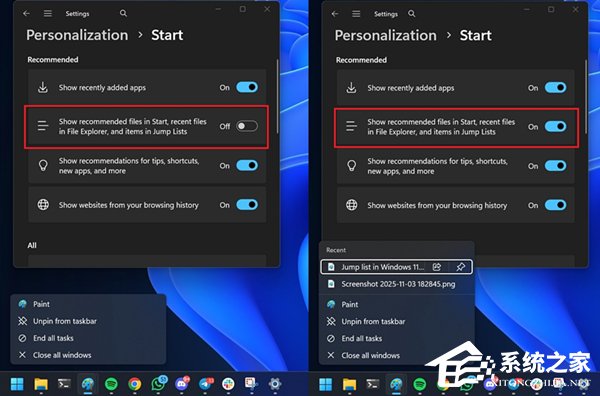Open Discord on left screenshot's taskbar
Image resolution: width=600 pixels, height=396 pixels.
coord(181,383)
